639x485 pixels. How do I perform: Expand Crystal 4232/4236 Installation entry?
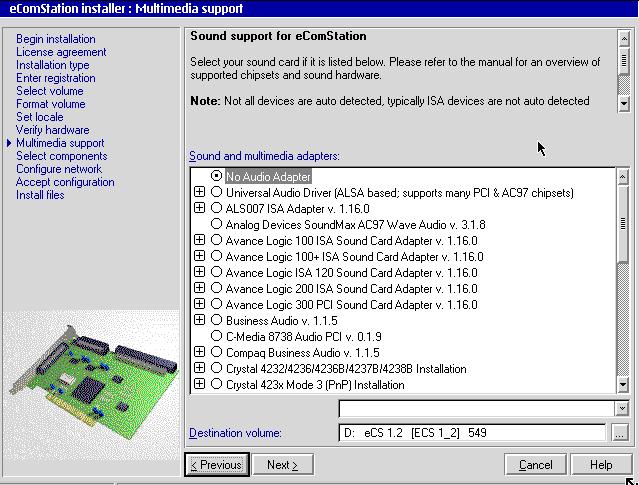pos(199,368)
